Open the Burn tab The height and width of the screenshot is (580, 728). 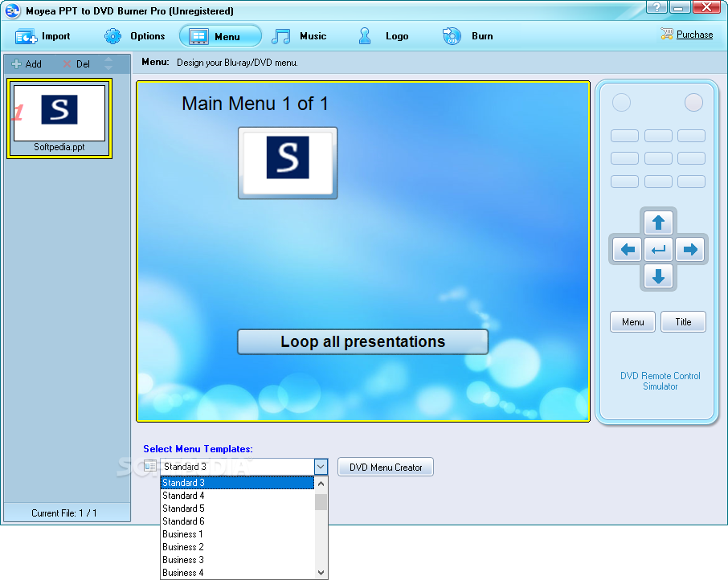(x=468, y=36)
